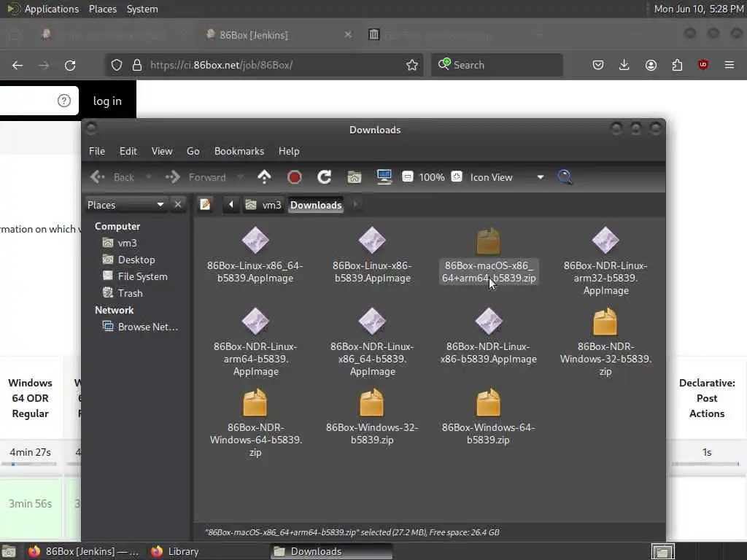Screen dimensions: 747x560
Task: Select 86Box-macOS-x86_64+arm64 zip archive icon
Action: click(488, 241)
